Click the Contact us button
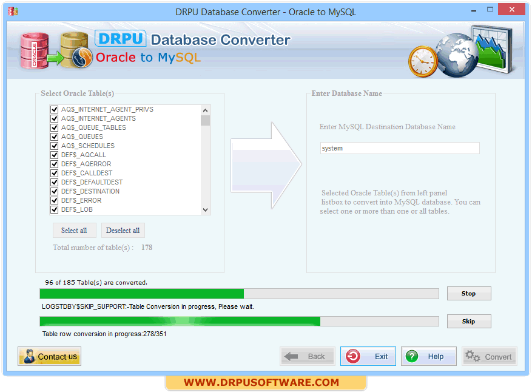Image resolution: width=532 pixels, height=392 pixels. tap(49, 356)
